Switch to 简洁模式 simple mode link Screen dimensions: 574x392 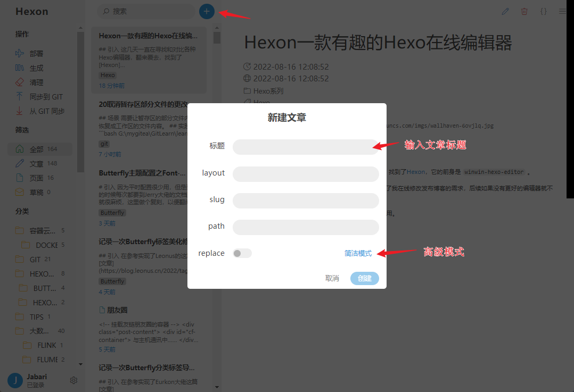(358, 253)
